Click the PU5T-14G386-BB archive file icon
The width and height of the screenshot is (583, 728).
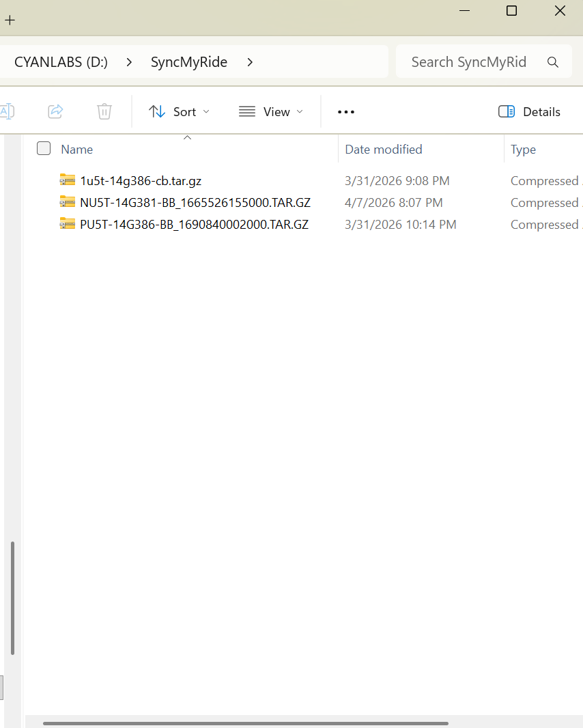[x=67, y=224]
